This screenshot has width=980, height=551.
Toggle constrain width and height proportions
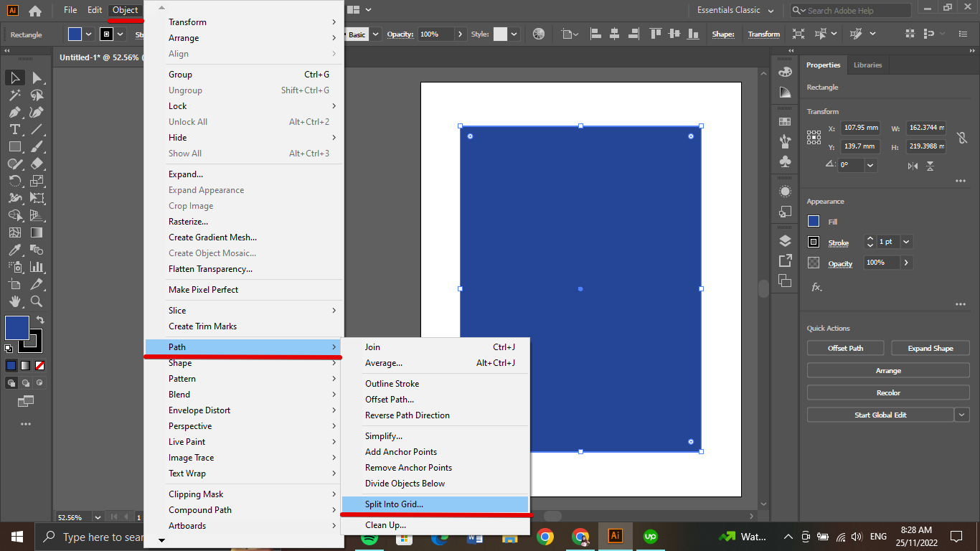(x=962, y=138)
